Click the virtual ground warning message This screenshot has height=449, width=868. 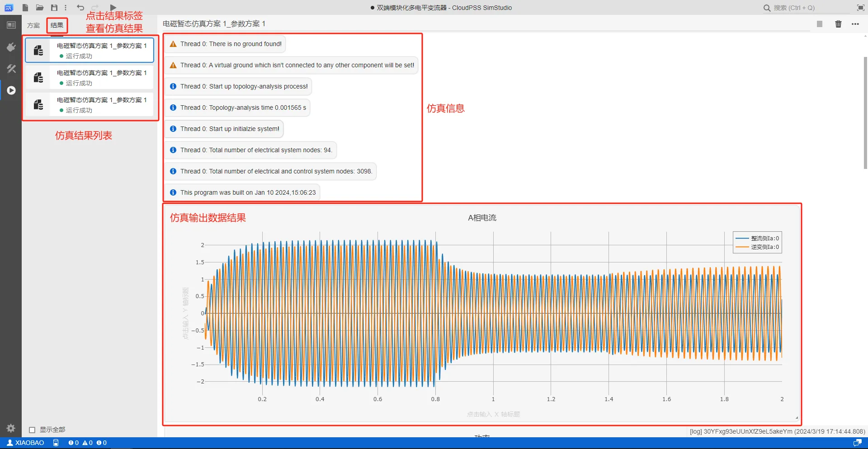(292, 65)
